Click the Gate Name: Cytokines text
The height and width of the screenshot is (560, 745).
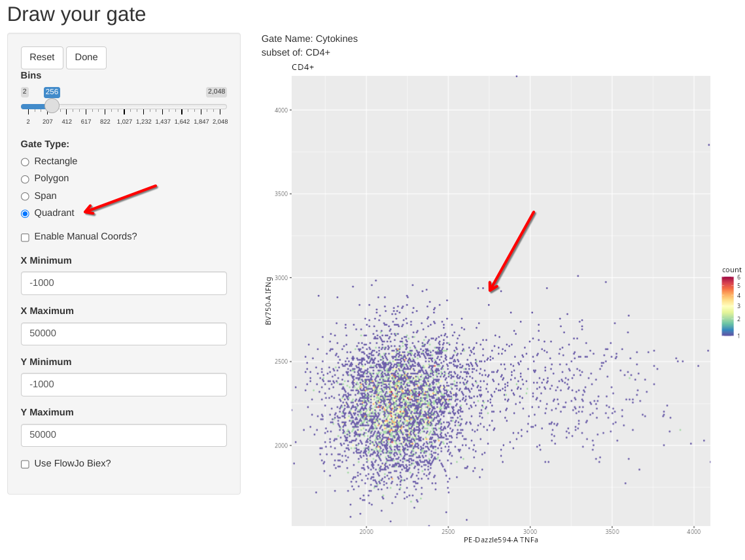coord(309,39)
